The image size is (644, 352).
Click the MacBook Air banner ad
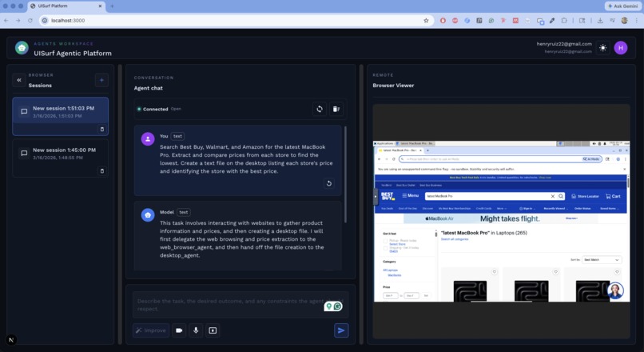click(501, 218)
